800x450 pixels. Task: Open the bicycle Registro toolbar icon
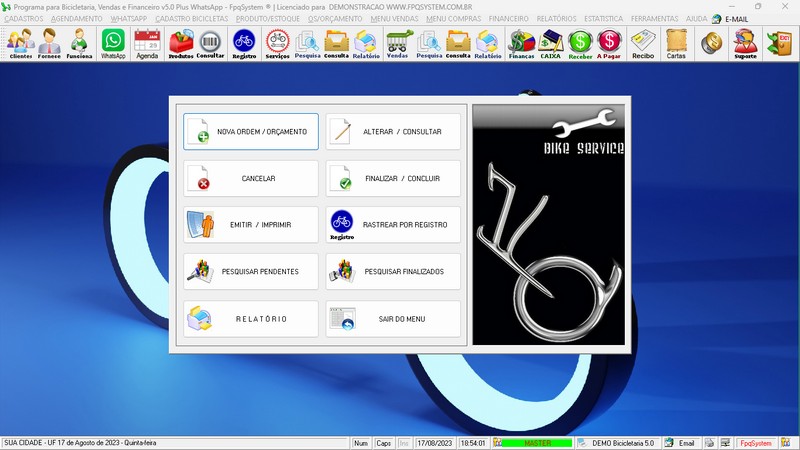tap(244, 43)
